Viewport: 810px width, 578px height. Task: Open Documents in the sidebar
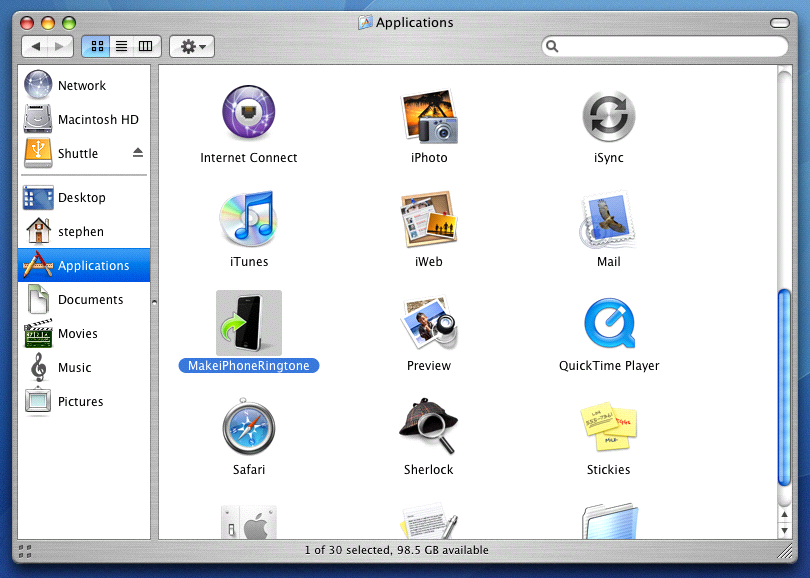[84, 300]
